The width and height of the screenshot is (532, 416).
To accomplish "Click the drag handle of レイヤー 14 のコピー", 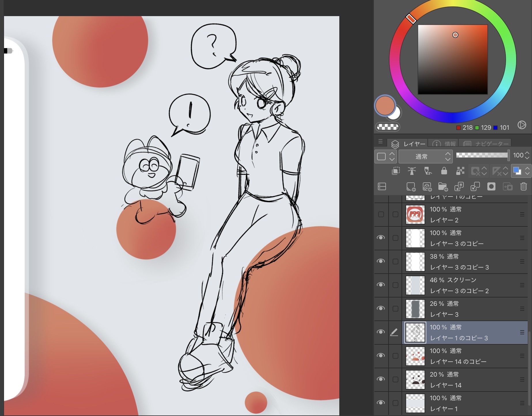I will 522,356.
